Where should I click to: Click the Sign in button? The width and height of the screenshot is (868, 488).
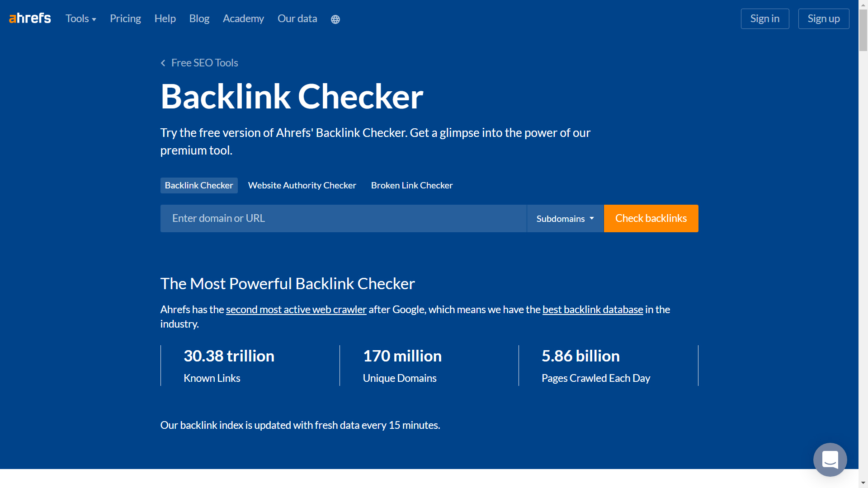(x=765, y=19)
